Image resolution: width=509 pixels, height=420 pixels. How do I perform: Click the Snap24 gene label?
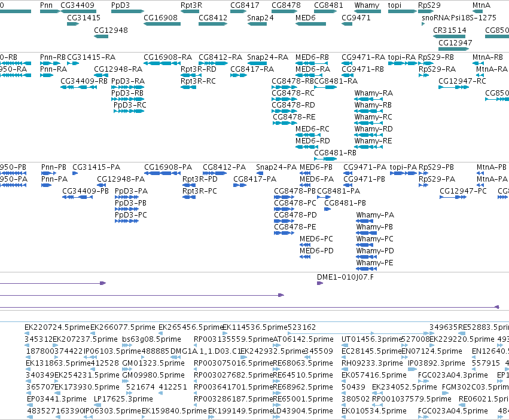click(x=260, y=17)
